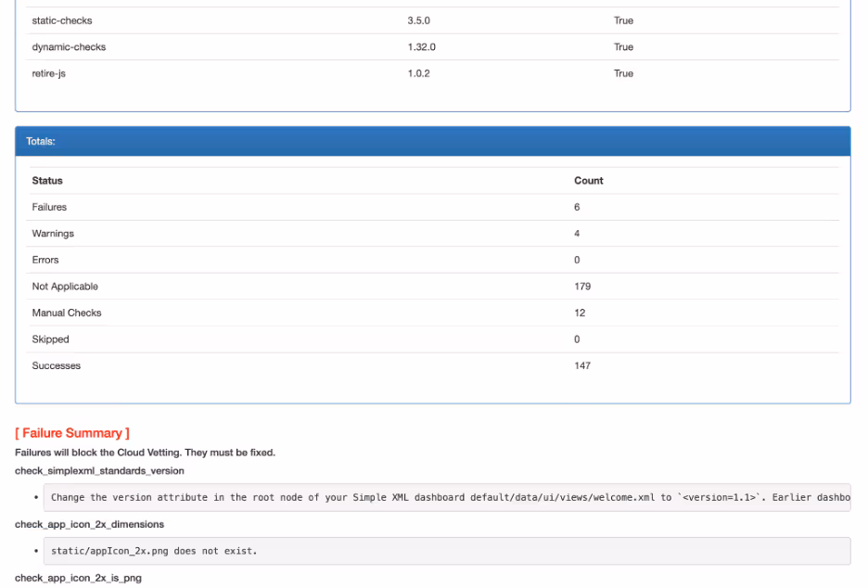Click the Not Applicable count 179
The height and width of the screenshot is (588, 868).
(582, 287)
